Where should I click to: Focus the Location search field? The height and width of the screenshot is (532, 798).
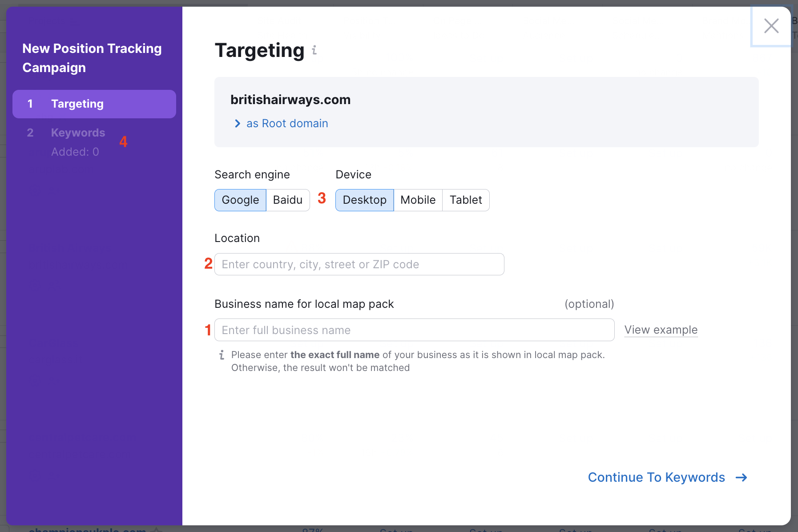[x=359, y=264]
